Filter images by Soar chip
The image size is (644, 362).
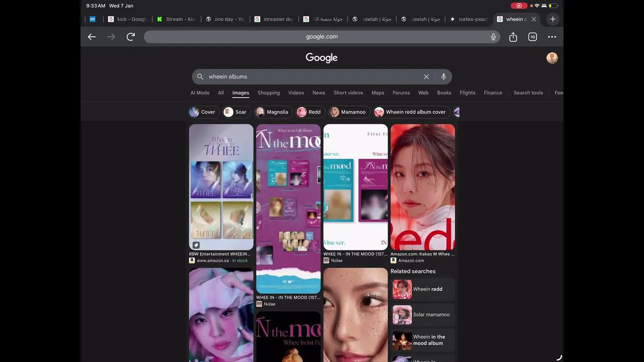(x=236, y=112)
